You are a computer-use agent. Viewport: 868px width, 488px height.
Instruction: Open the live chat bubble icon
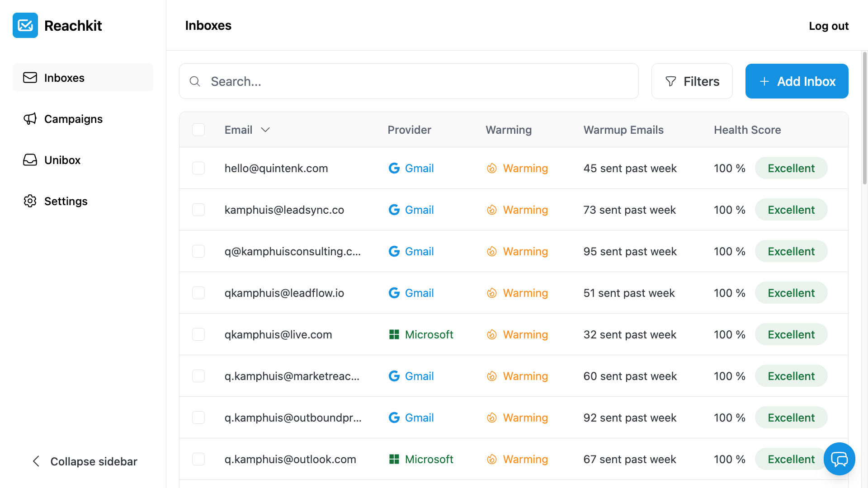point(839,459)
